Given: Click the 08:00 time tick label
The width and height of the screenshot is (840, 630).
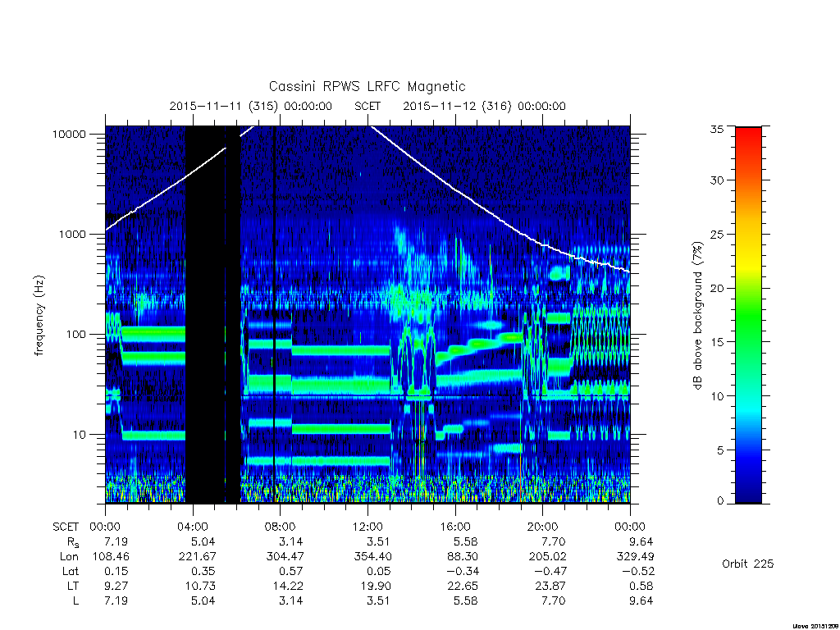Looking at the screenshot, I should point(281,527).
